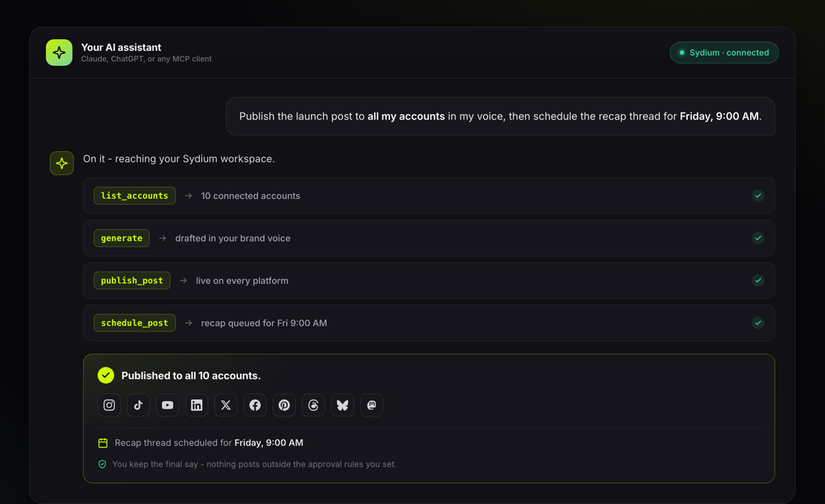Click 'recap queued for Fri 9:00 AM' text
The image size is (825, 504).
(x=264, y=323)
